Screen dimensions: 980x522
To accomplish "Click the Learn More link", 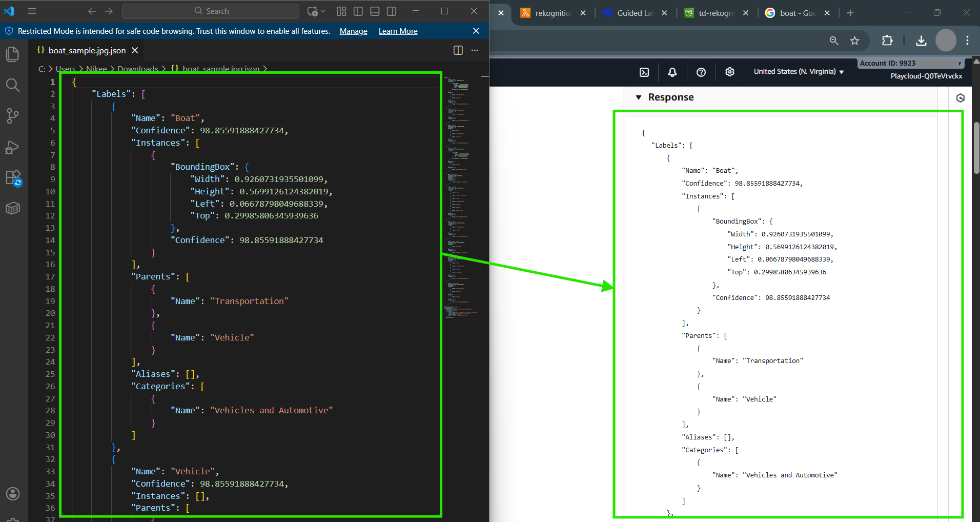I will tap(398, 31).
